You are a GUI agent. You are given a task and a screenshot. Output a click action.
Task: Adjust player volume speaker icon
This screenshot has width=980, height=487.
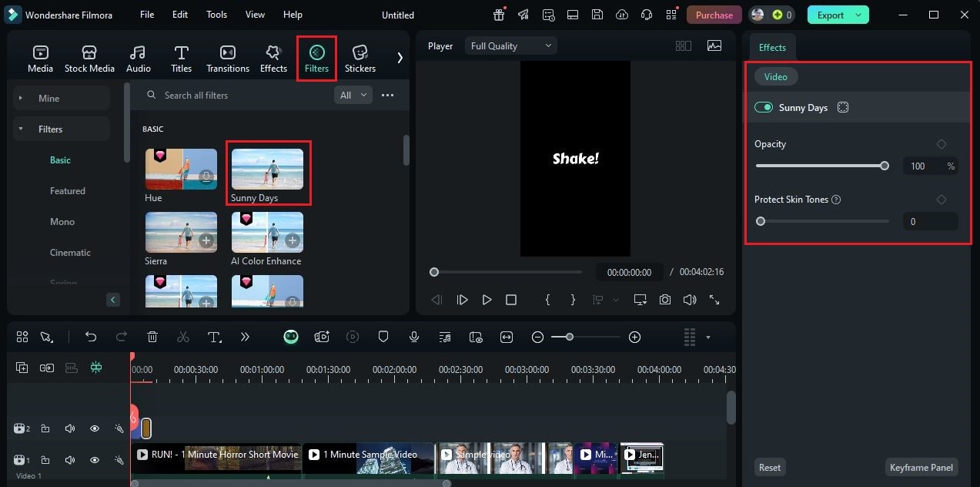(x=690, y=300)
